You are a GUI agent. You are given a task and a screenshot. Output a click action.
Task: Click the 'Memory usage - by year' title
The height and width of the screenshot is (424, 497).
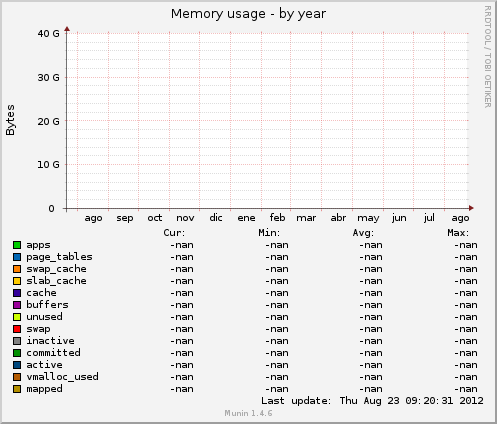tap(248, 14)
